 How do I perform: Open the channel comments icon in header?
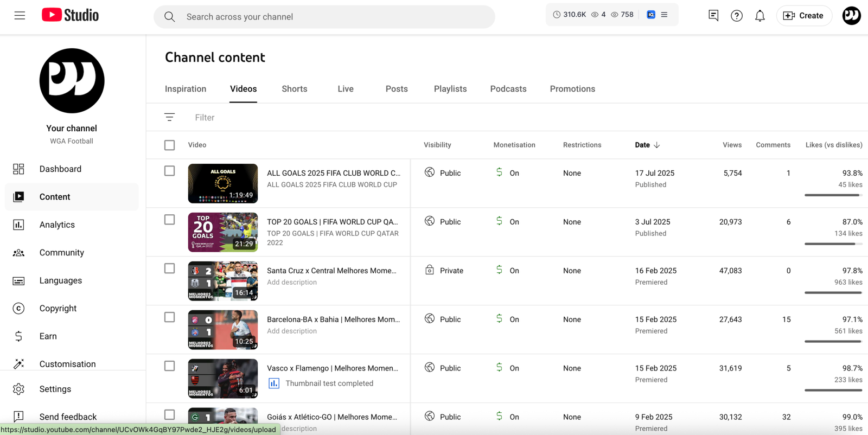(713, 16)
